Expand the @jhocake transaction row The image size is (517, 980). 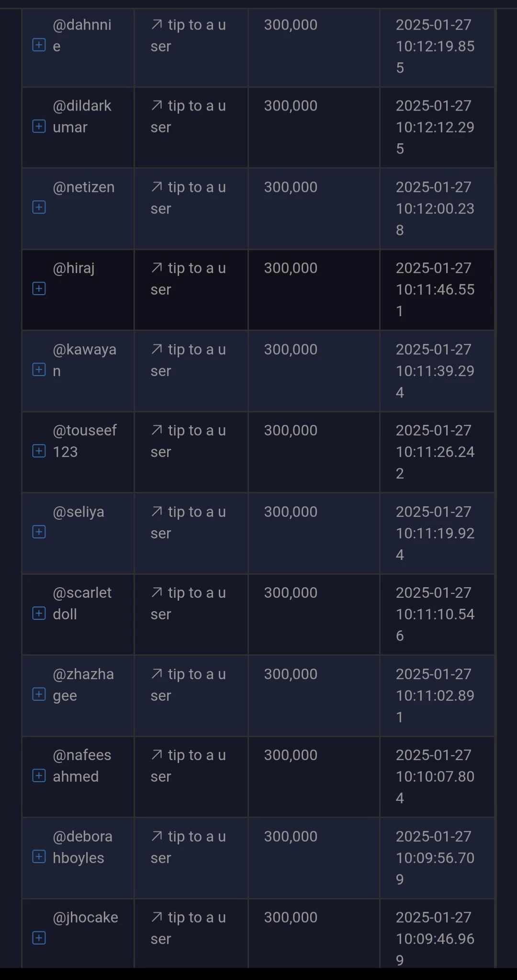[39, 938]
